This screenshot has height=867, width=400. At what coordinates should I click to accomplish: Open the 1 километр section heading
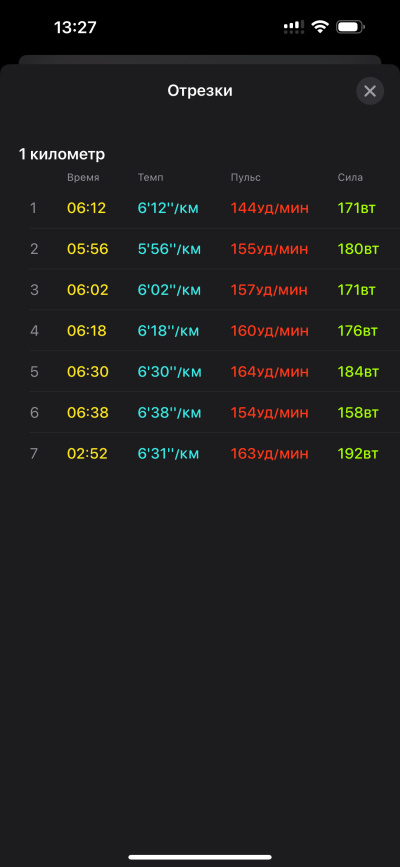pos(62,154)
